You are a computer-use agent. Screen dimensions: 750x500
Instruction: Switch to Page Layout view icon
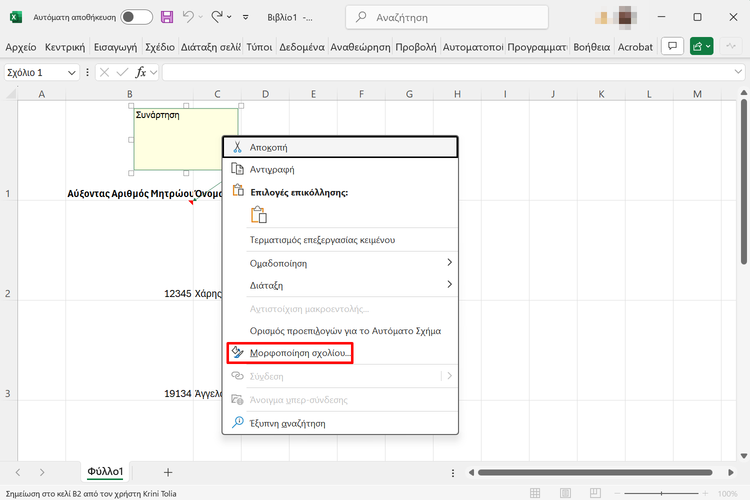tap(565, 493)
